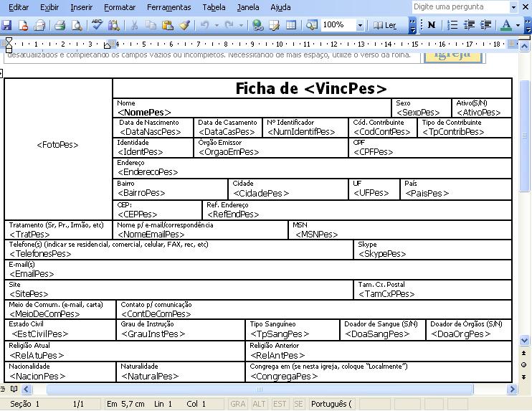Viewport: 532px width, 411px height.
Task: Open the Exibir menu
Action: 49,7
